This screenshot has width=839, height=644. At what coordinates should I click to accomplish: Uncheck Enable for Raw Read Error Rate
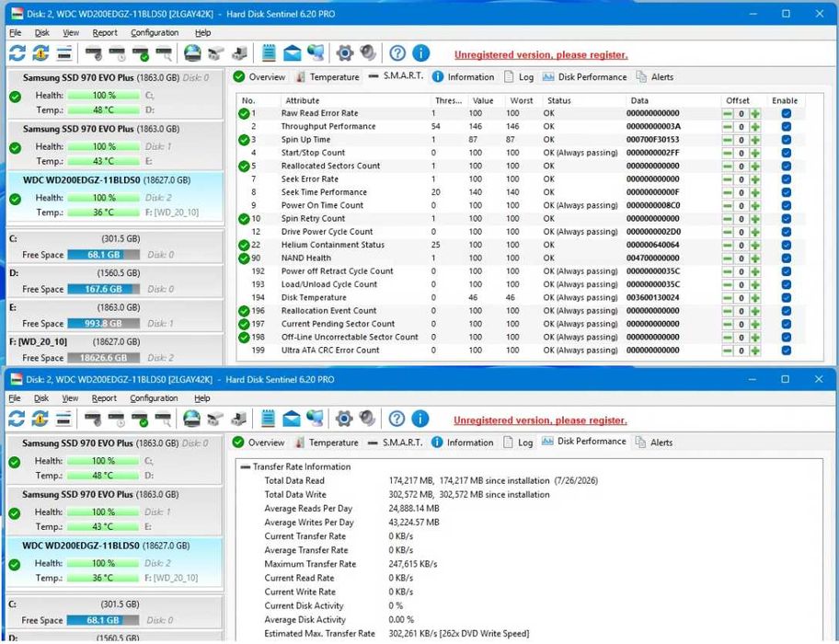click(x=786, y=113)
